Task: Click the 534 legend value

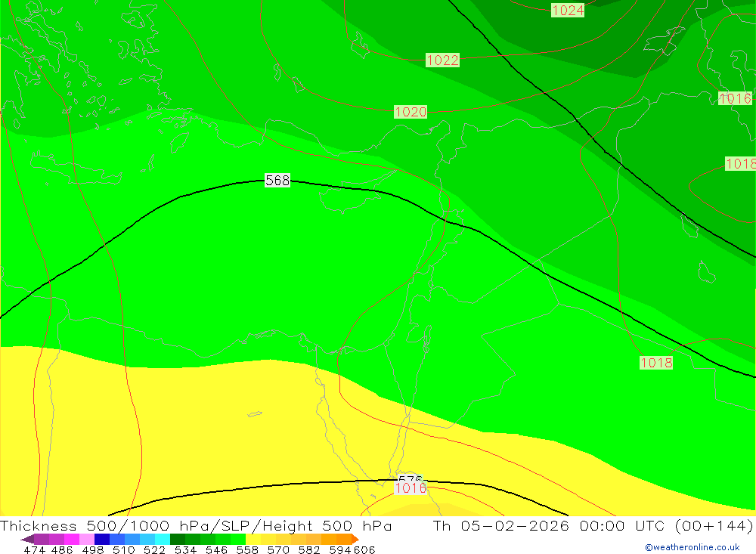Action: click(185, 549)
